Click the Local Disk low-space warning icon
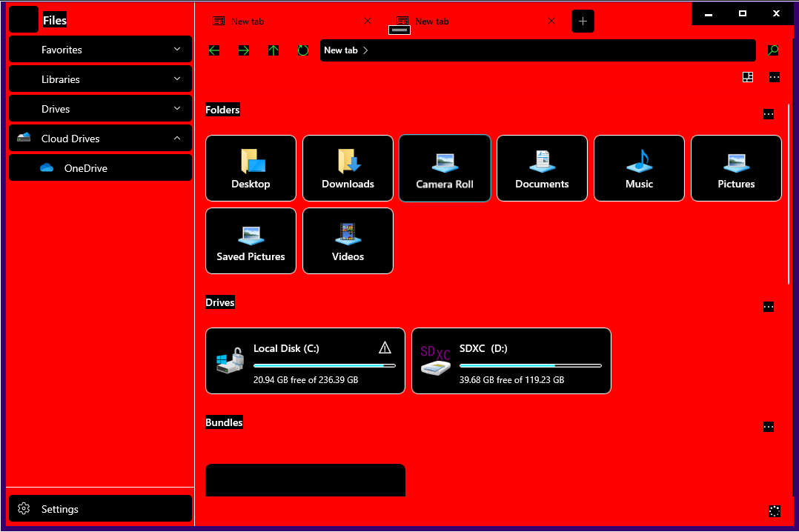The height and width of the screenshot is (532, 799). point(385,348)
